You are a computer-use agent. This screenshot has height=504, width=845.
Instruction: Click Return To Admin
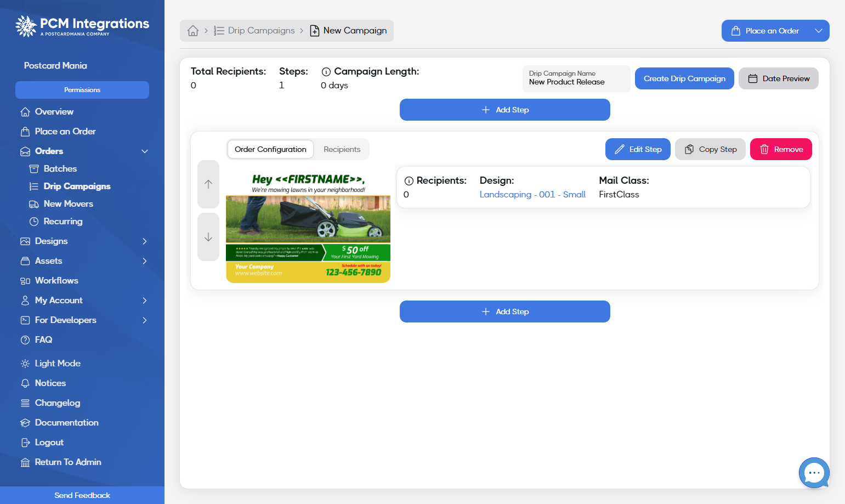60,462
